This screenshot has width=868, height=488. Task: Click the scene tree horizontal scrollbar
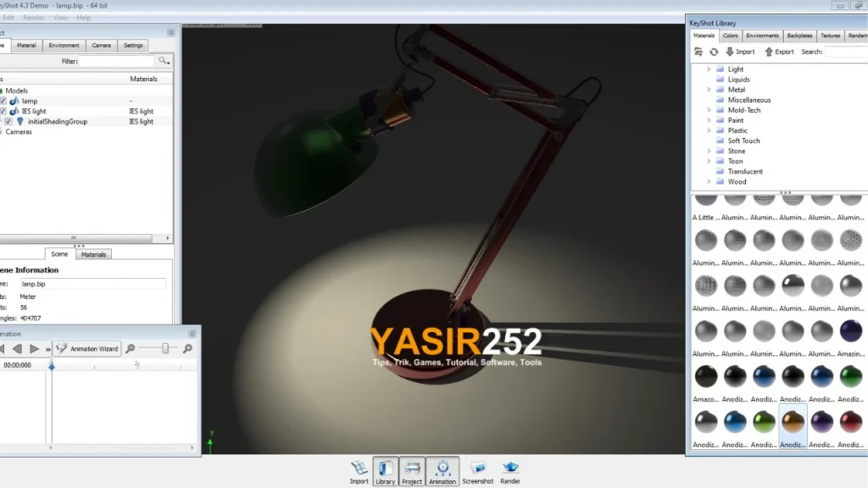[74, 238]
